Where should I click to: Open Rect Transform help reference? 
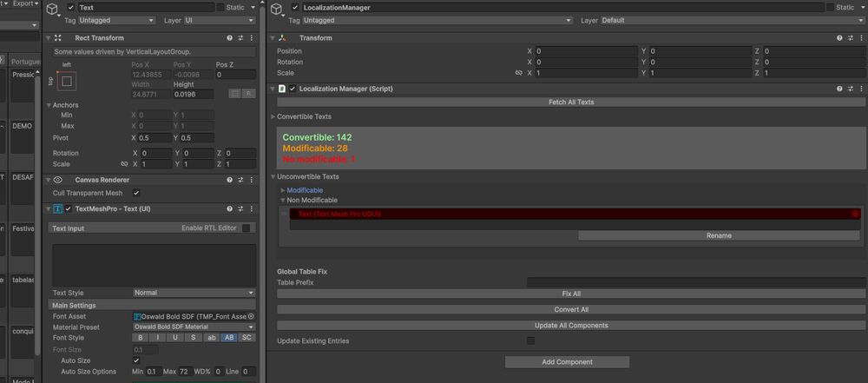[x=230, y=38]
